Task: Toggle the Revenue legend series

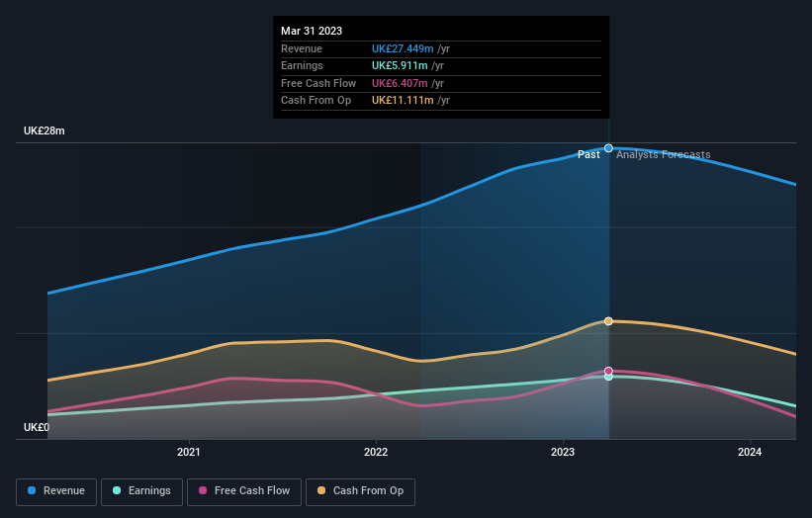Action: point(56,491)
